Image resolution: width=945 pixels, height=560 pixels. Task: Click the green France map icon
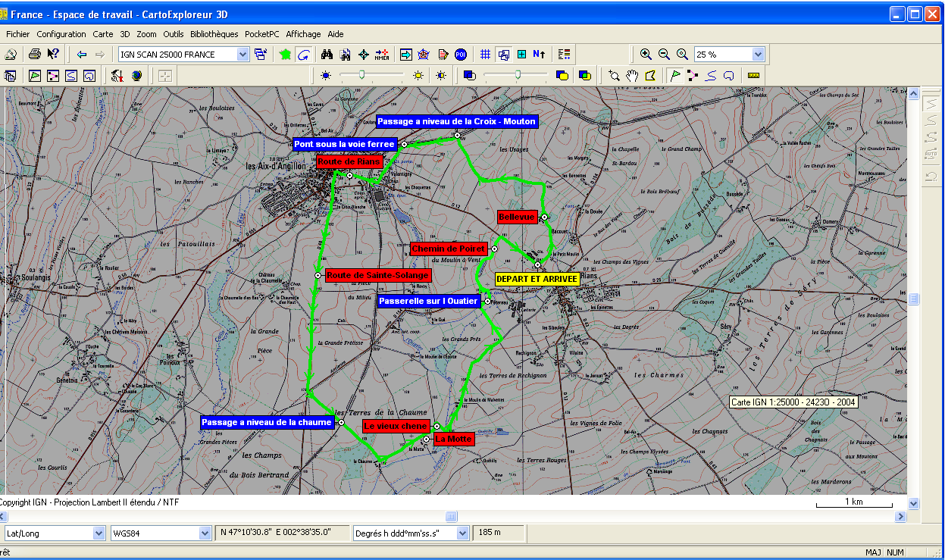pyautogui.click(x=285, y=54)
